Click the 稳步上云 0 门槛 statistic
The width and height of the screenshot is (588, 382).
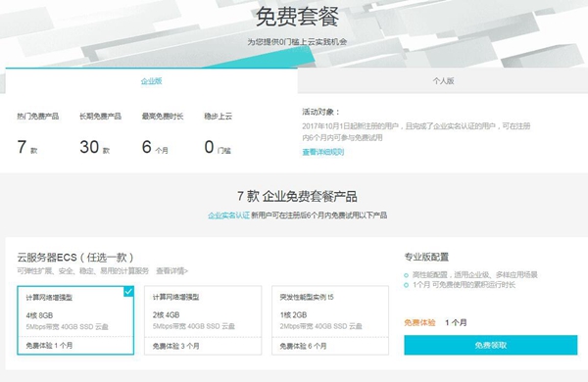point(219,132)
